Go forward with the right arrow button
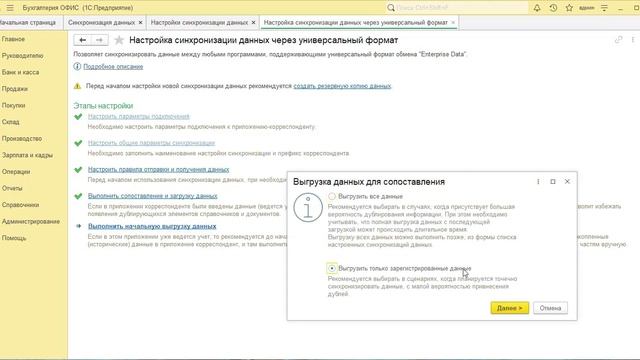This screenshot has height=360, width=640. (99, 40)
